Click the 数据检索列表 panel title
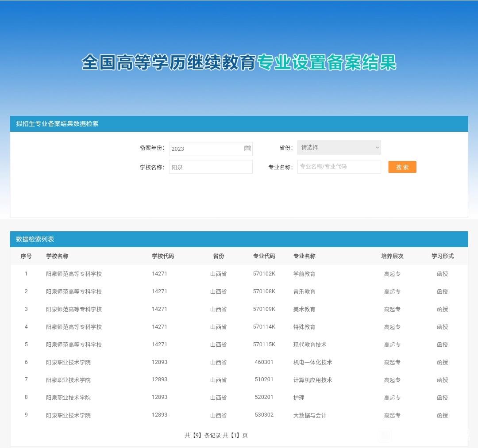This screenshot has height=448, width=478. tap(35, 239)
